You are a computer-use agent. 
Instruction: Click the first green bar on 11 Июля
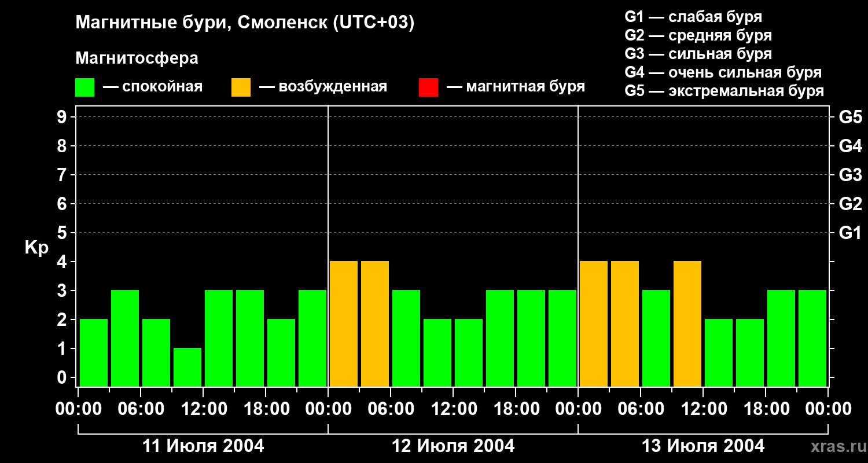94,352
